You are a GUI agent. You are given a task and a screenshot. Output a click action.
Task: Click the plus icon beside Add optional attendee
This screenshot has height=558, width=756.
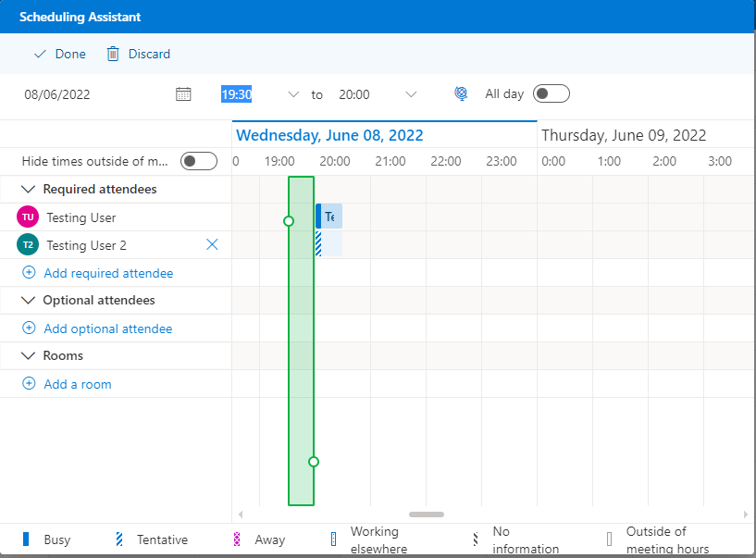[29, 329]
